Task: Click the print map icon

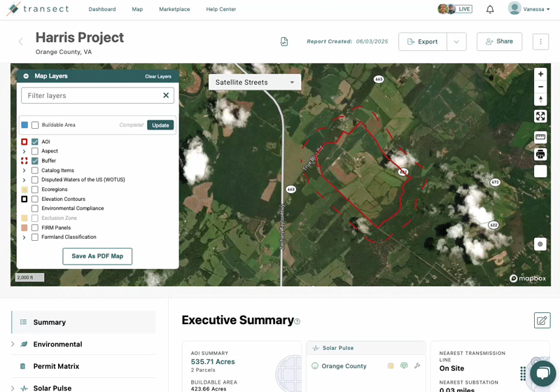Action: click(540, 154)
